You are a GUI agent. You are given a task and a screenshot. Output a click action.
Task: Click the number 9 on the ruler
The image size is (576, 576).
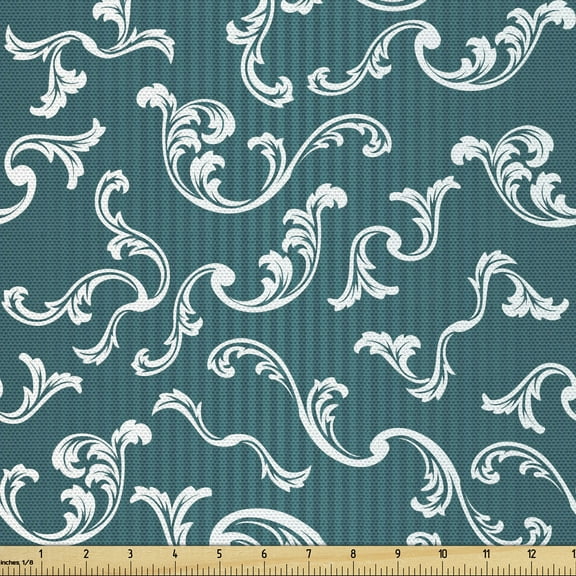(x=397, y=554)
